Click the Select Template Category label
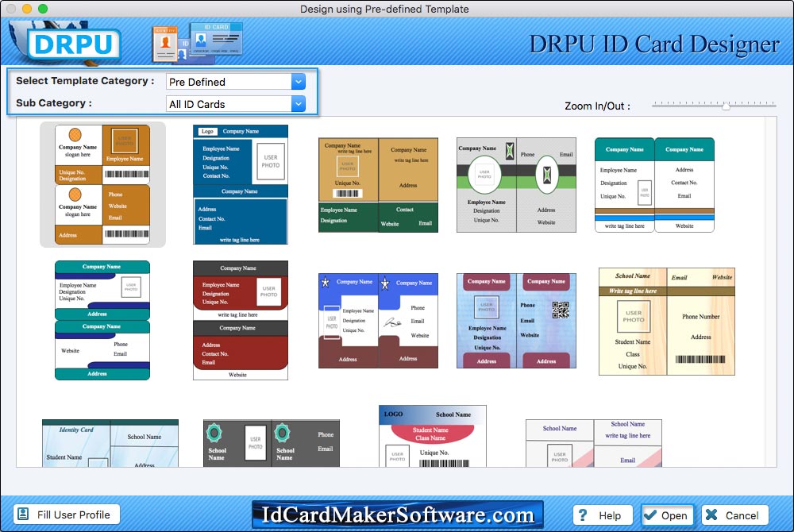This screenshot has width=794, height=532. point(85,80)
